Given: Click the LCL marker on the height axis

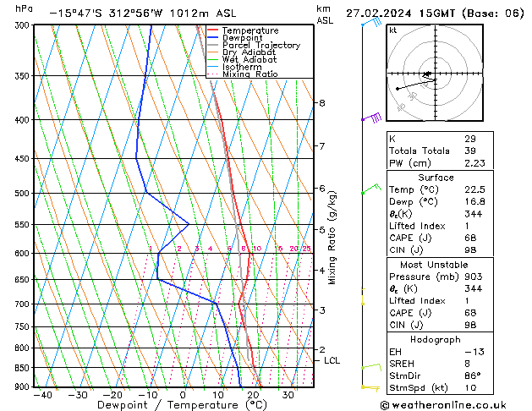Looking at the screenshot, I should (332, 360).
